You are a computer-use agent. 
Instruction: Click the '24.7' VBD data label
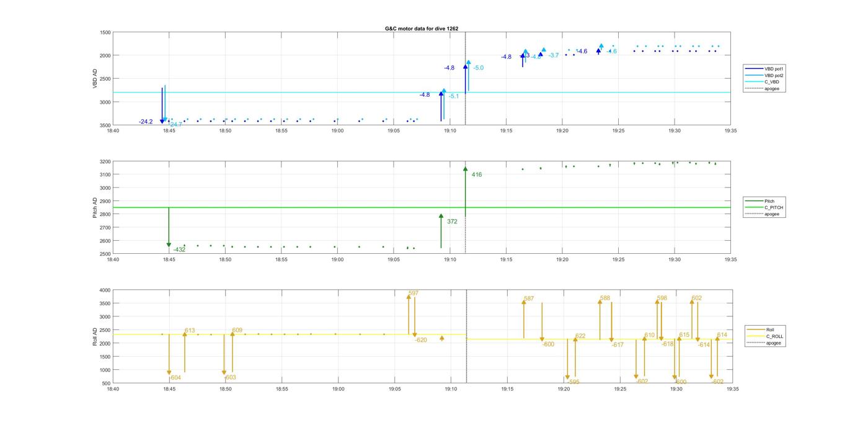pos(176,125)
